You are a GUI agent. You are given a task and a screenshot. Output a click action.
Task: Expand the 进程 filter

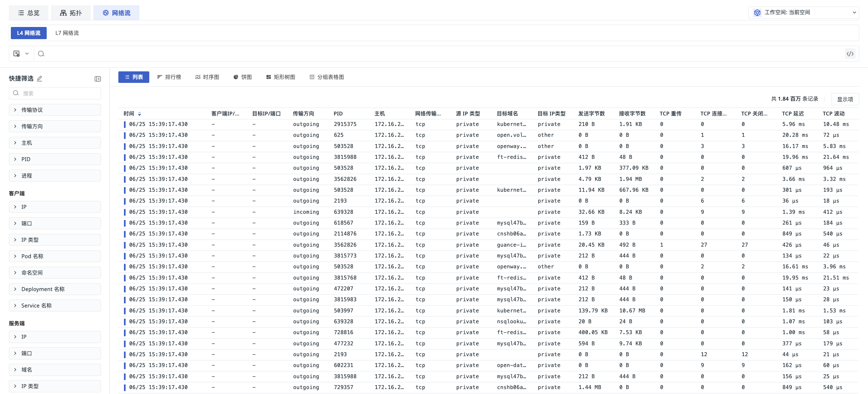pyautogui.click(x=55, y=176)
